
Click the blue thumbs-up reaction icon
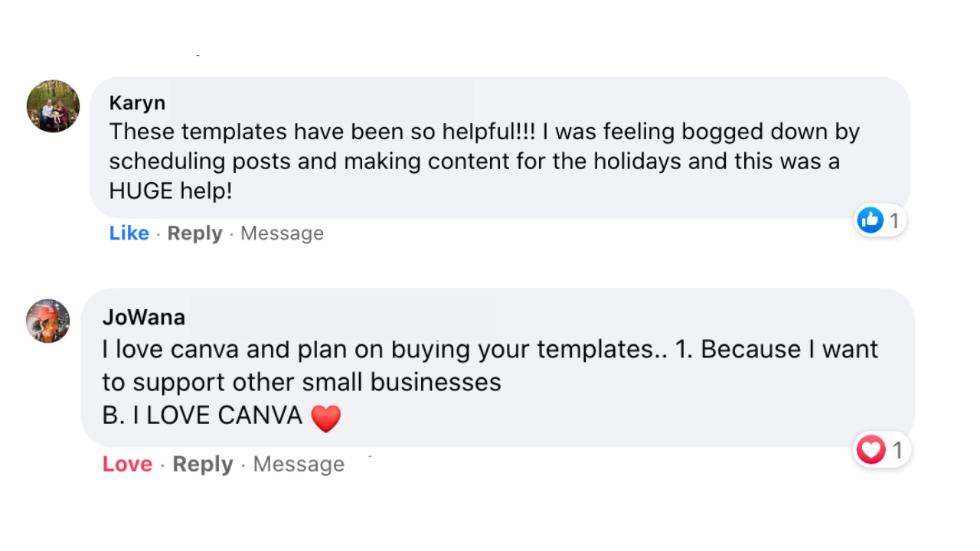coord(870,220)
